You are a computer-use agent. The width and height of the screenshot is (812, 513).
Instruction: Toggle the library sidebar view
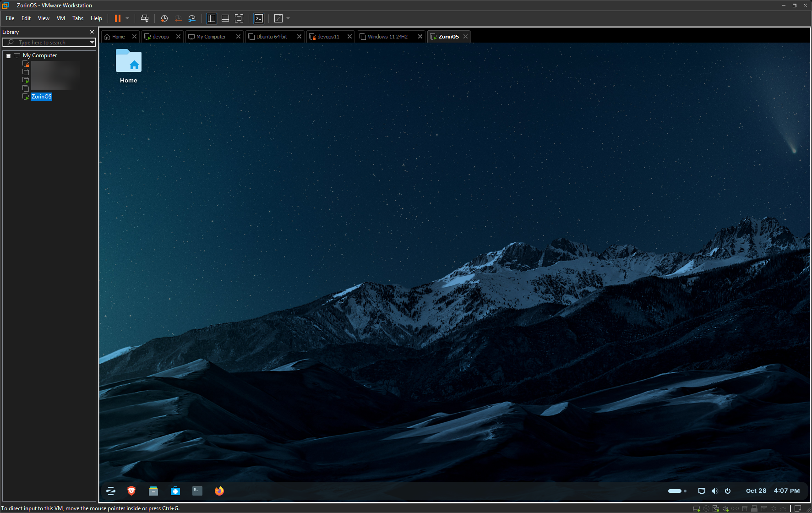(x=212, y=18)
